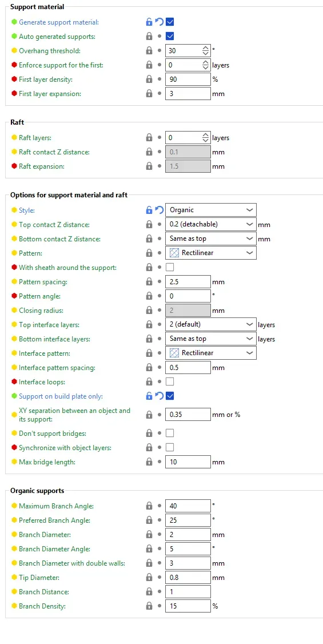This screenshot has height=644, width=323.
Task: Uncheck Auto generated supports checkbox
Action: [x=170, y=36]
